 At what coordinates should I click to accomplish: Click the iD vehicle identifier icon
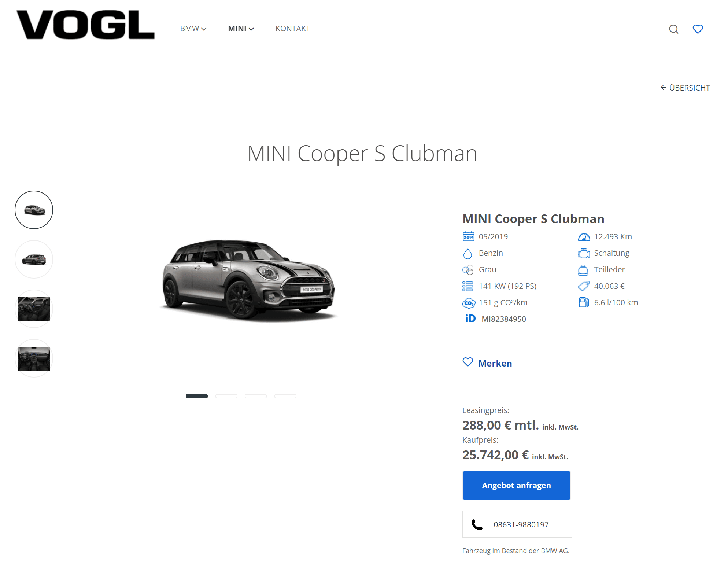[x=470, y=319]
